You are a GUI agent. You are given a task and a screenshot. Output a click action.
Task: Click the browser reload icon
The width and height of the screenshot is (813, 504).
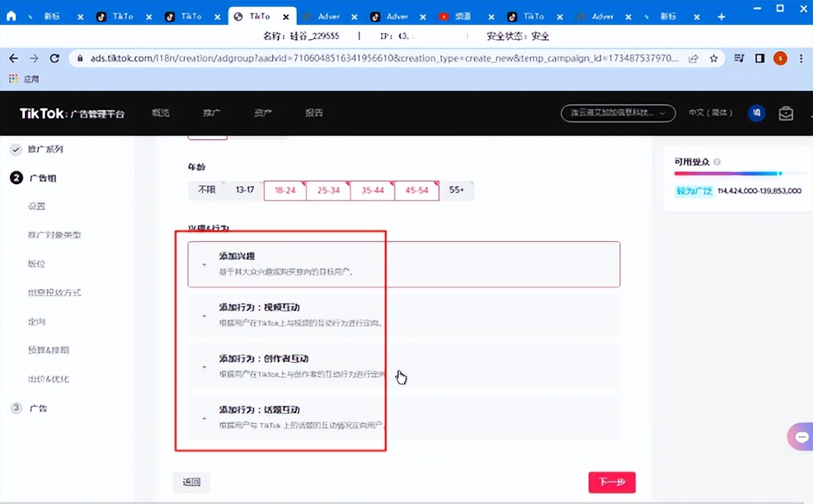pyautogui.click(x=55, y=58)
